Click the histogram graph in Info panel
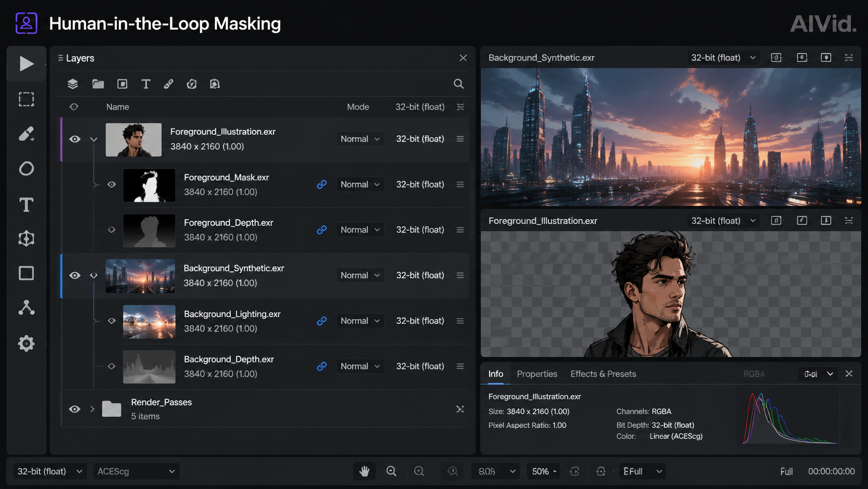The width and height of the screenshot is (868, 489). (x=790, y=419)
